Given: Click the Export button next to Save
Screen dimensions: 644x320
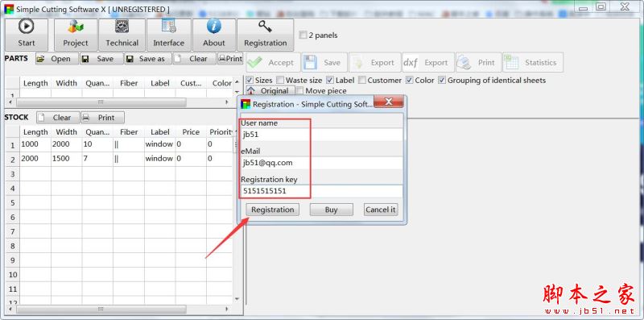Looking at the screenshot, I should tap(375, 63).
